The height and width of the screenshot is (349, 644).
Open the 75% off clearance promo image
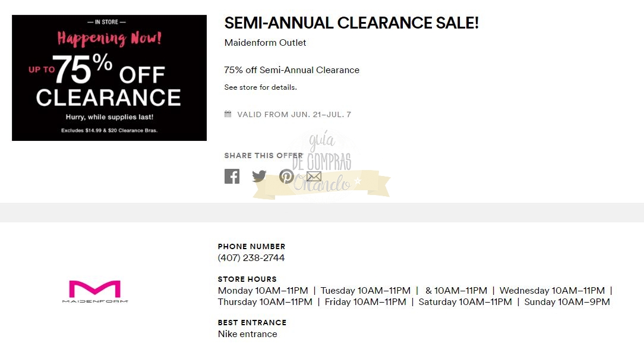[x=109, y=78]
